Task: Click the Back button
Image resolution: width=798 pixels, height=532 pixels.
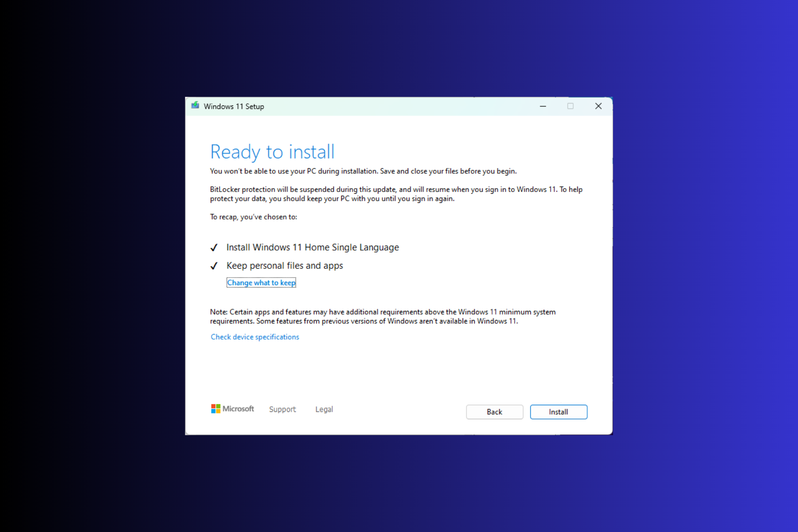Action: [494, 411]
